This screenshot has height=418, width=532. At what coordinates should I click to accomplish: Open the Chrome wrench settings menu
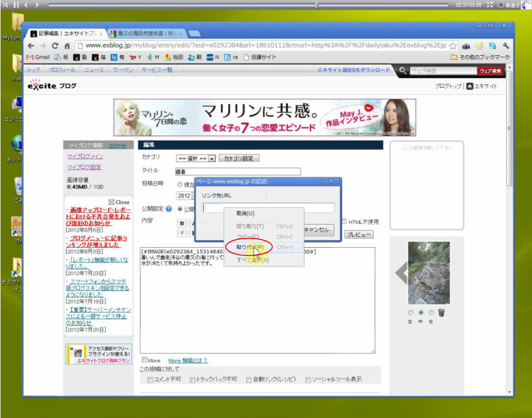point(506,46)
